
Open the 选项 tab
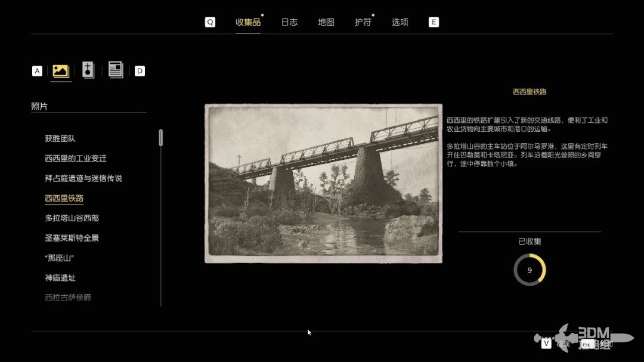tap(400, 22)
